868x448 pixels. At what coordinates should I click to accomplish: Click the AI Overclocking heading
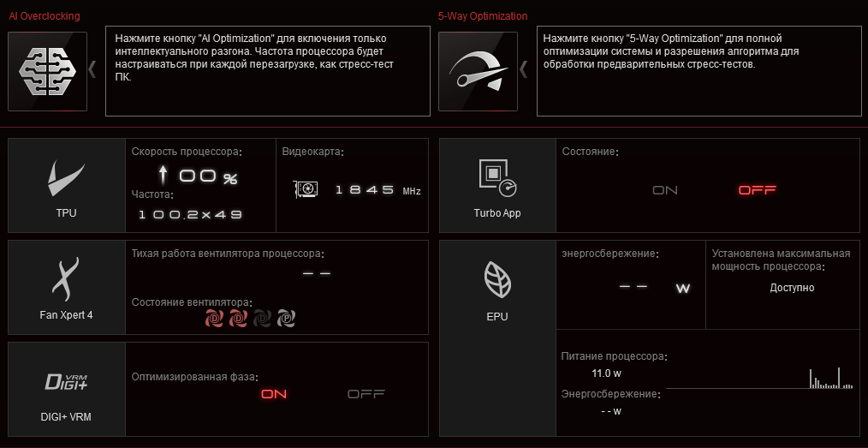[45, 16]
